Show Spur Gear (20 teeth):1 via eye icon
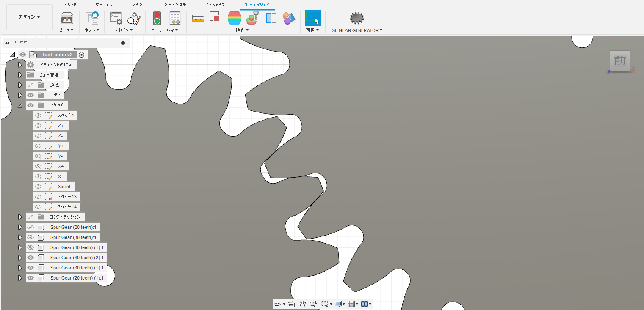The height and width of the screenshot is (310, 644). click(30, 227)
